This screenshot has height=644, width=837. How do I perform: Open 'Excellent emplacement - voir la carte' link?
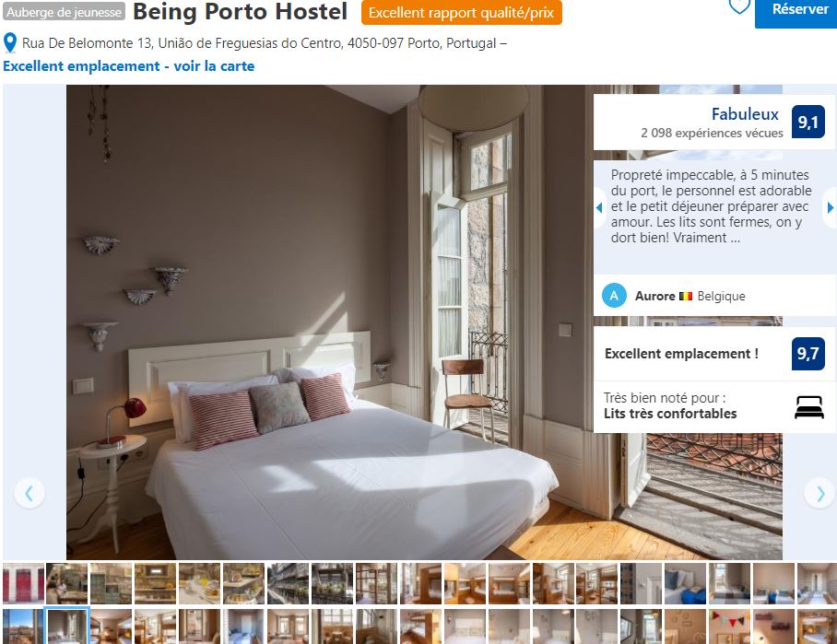(x=129, y=66)
